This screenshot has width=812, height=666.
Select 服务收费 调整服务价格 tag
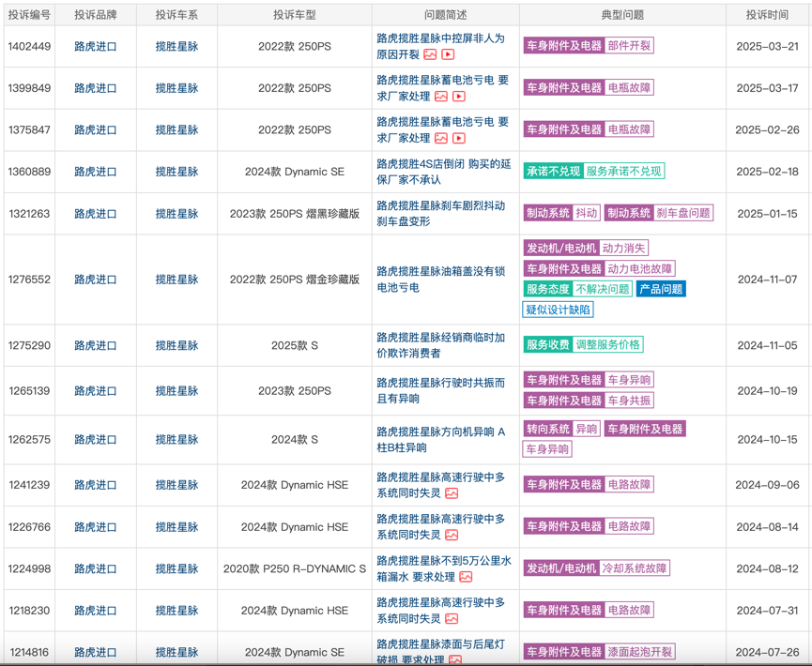click(583, 344)
